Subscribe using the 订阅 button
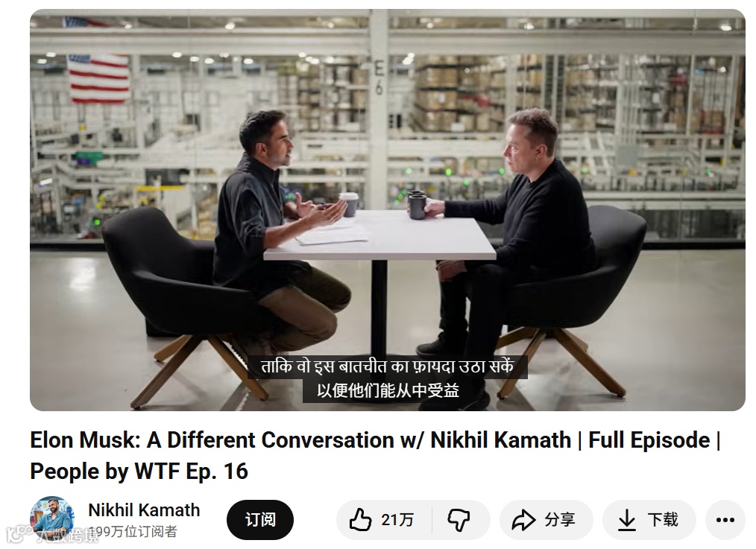Screen dimensions: 756x549 (x=260, y=520)
